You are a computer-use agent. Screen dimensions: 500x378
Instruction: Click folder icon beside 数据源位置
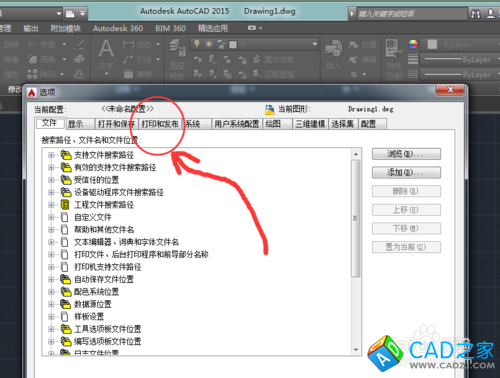coord(66,304)
